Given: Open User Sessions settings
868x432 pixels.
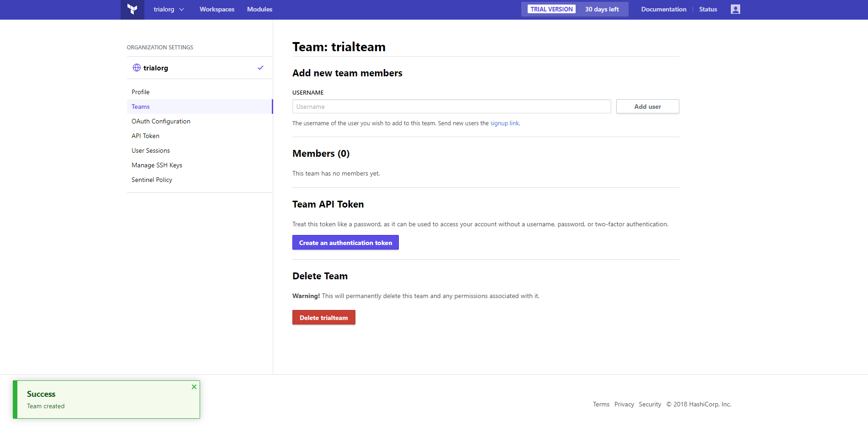Looking at the screenshot, I should [200, 150].
